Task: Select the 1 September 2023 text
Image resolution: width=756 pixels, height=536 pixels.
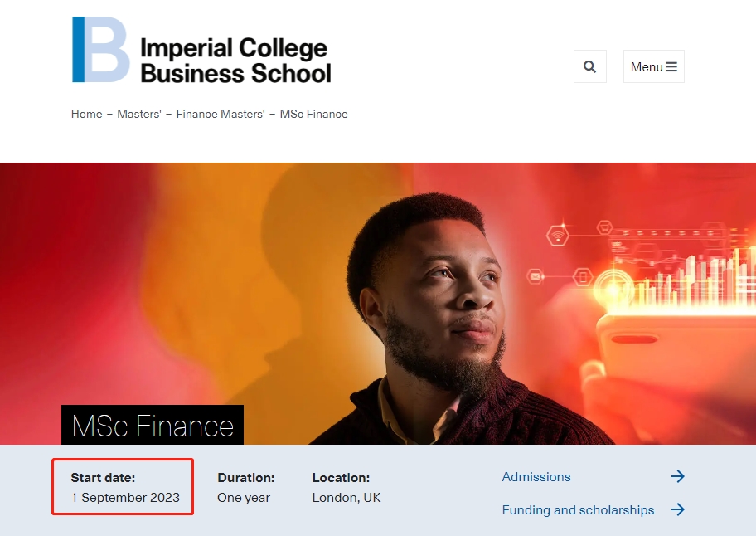Action: click(x=125, y=498)
